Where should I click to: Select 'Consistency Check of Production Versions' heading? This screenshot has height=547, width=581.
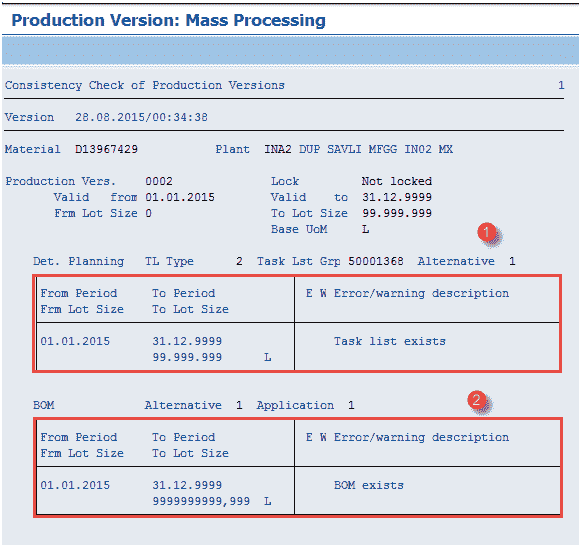(x=145, y=85)
